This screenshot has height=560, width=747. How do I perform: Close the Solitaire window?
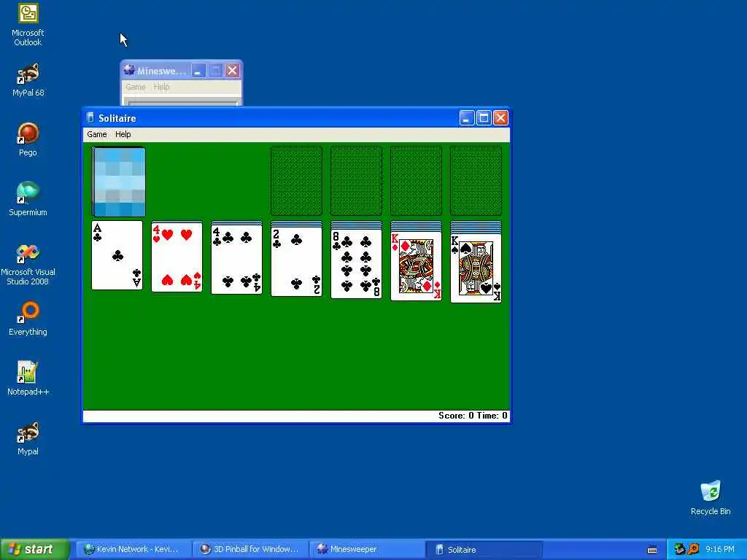point(500,117)
